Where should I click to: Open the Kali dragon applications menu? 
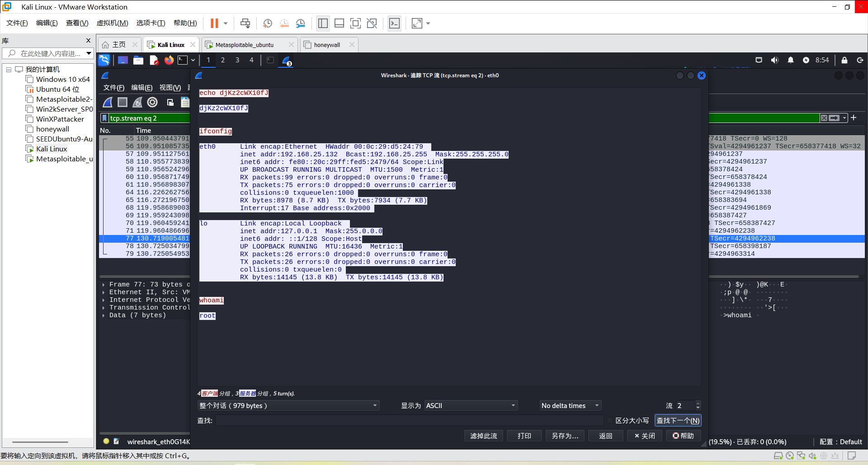[x=104, y=60]
